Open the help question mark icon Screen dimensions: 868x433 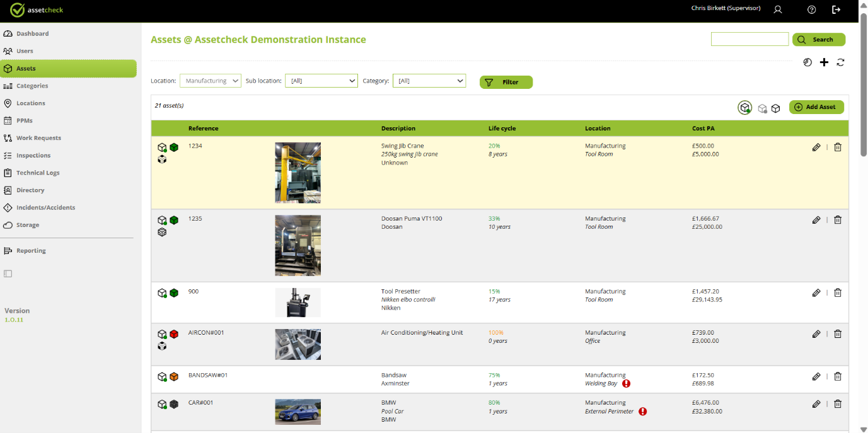812,9
